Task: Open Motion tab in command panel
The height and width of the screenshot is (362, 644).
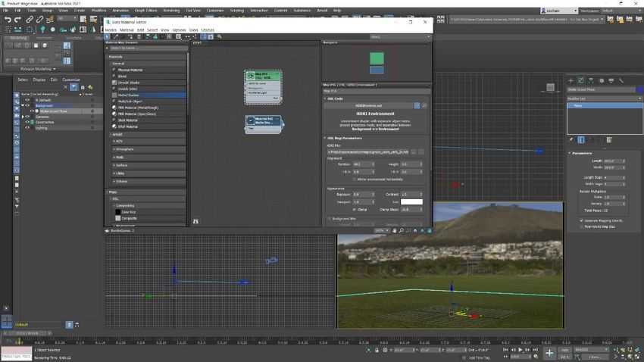Action: (x=602, y=80)
